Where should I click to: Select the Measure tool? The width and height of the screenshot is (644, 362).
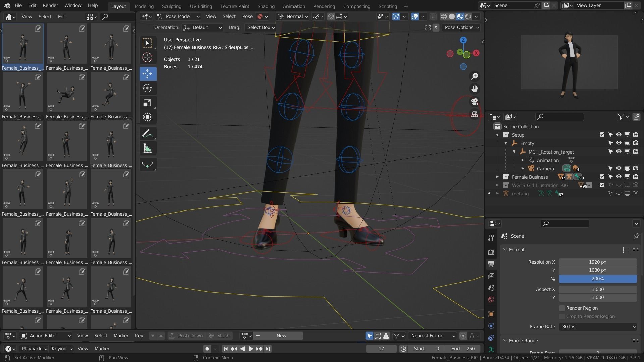coord(147,148)
